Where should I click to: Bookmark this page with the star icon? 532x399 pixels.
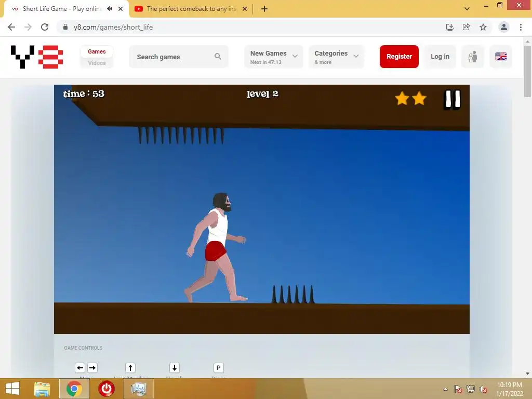[x=483, y=27]
